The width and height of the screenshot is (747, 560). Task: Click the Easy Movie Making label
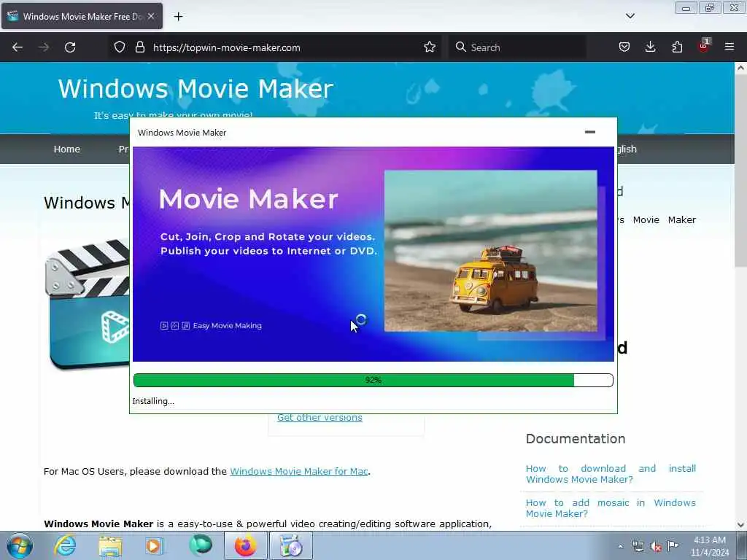[228, 326]
